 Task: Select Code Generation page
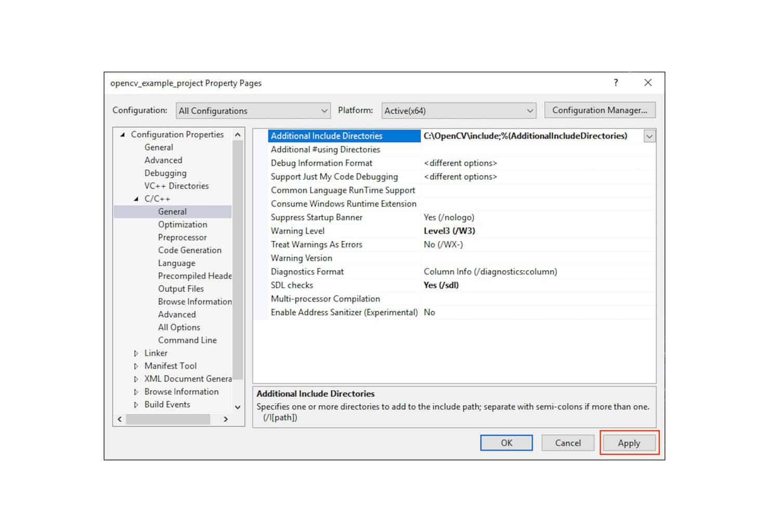(x=190, y=250)
